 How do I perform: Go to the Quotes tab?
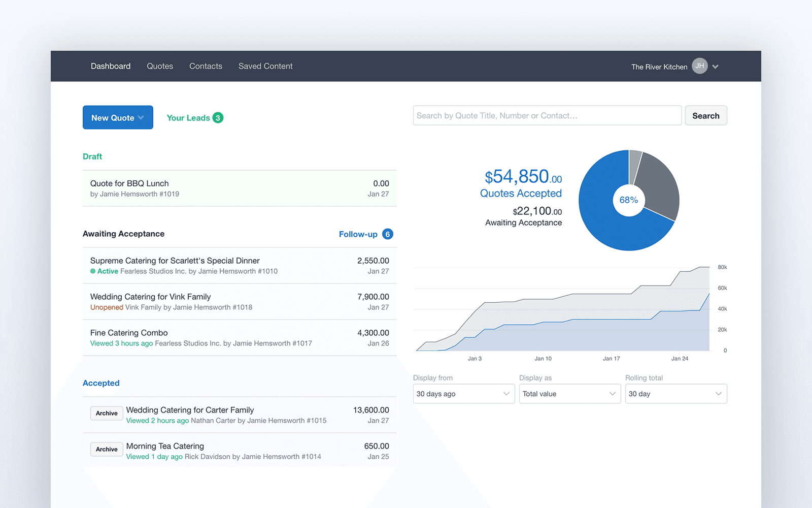pyautogui.click(x=160, y=66)
